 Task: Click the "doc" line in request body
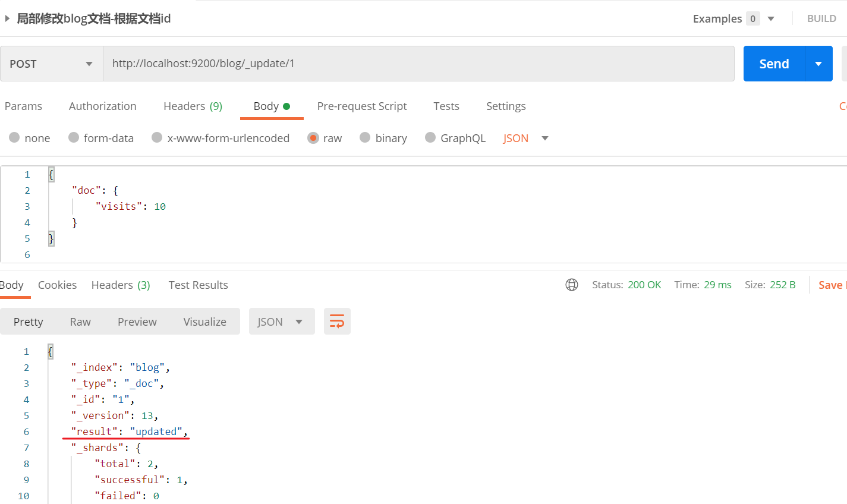pyautogui.click(x=95, y=190)
